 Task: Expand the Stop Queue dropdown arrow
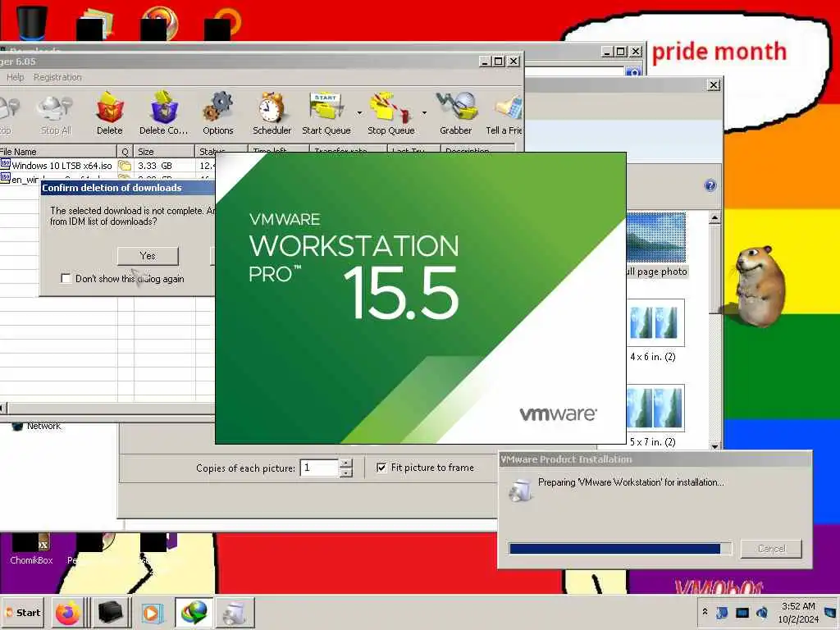(x=424, y=113)
